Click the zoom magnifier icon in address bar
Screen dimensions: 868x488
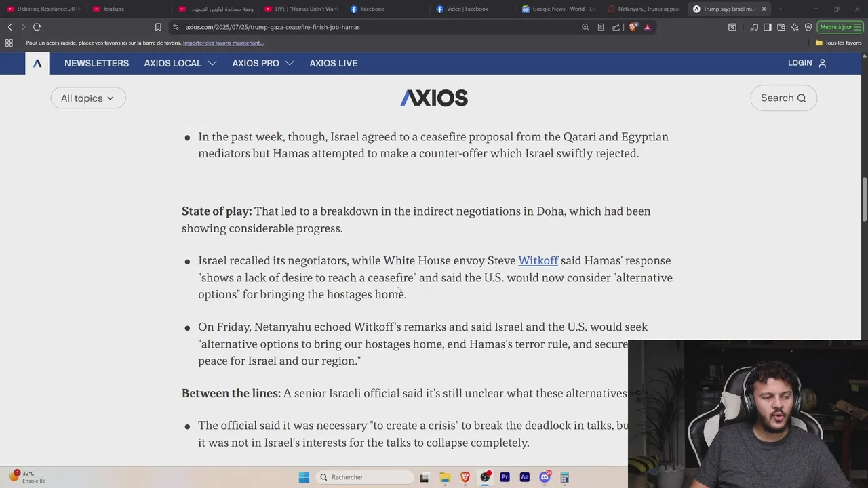585,27
